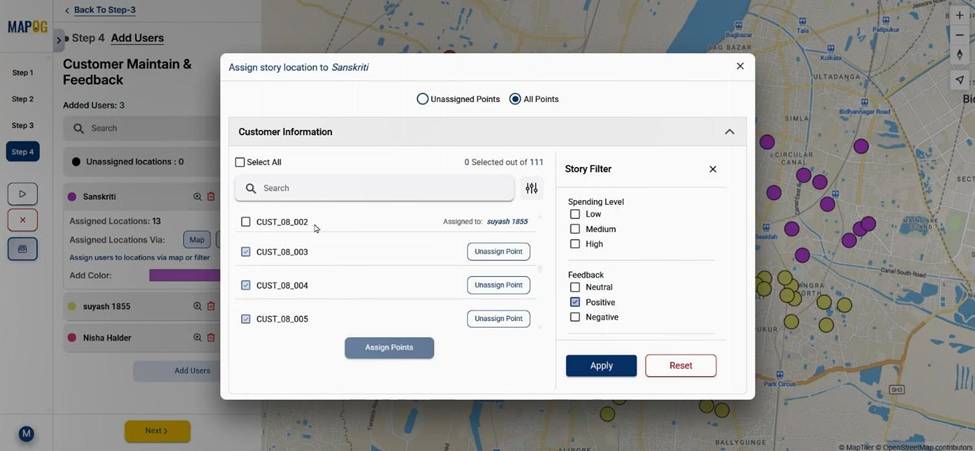Click the Apply filter button
Screen dimensions: 975x451
[x=601, y=366]
